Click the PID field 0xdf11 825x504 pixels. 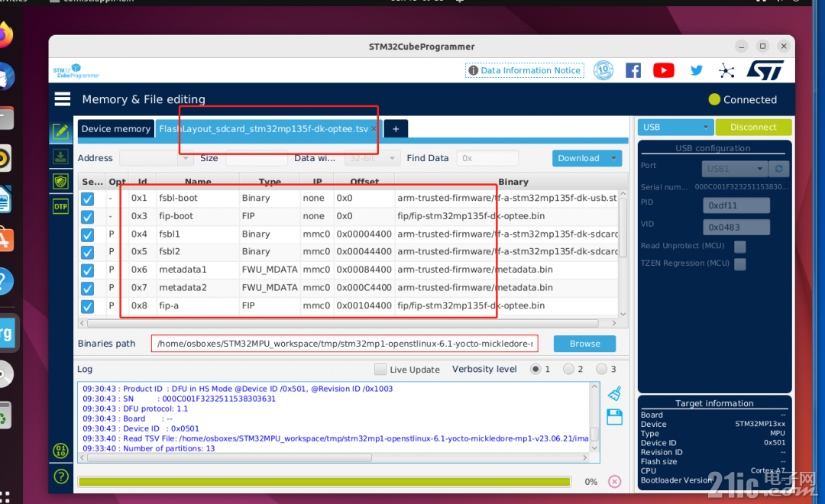pyautogui.click(x=736, y=205)
